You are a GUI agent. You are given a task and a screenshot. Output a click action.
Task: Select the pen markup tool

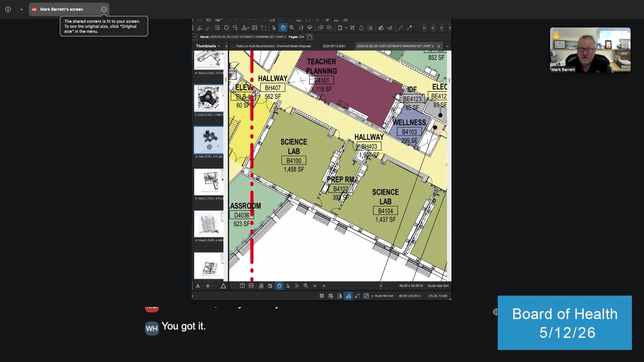pos(208,28)
